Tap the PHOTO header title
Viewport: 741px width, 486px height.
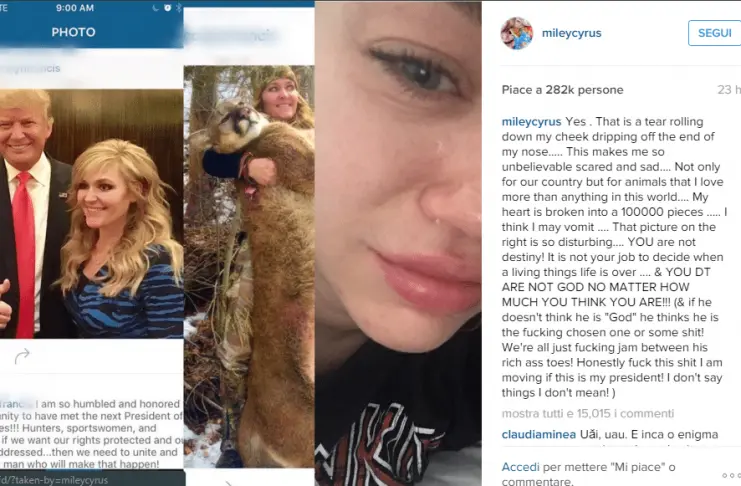pyautogui.click(x=73, y=32)
